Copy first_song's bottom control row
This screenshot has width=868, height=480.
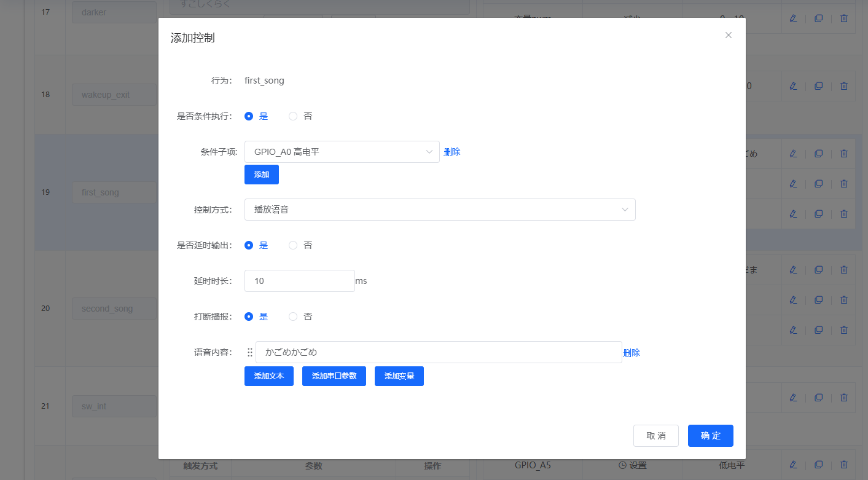(818, 213)
